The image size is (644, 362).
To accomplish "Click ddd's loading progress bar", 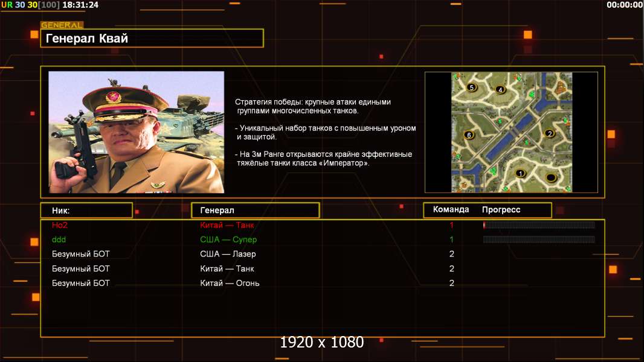I will [x=539, y=239].
